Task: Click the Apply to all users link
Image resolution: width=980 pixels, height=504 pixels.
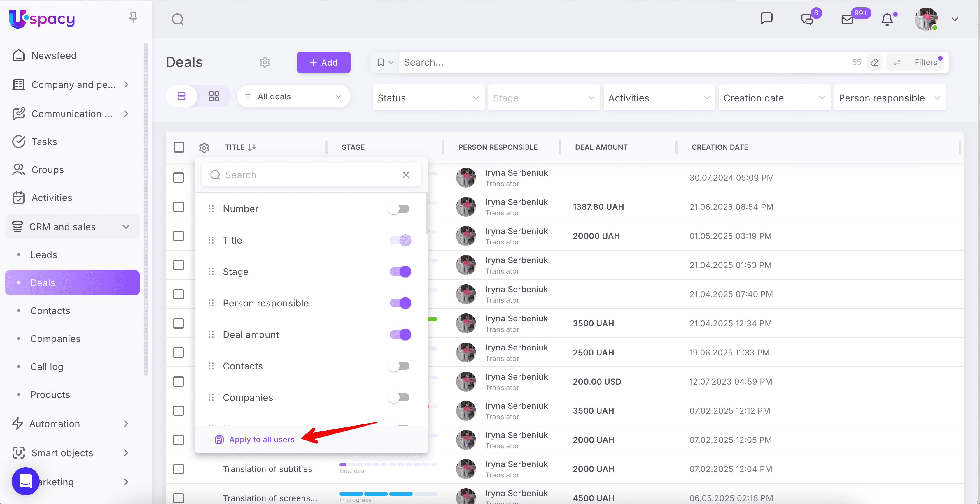Action: coord(261,439)
